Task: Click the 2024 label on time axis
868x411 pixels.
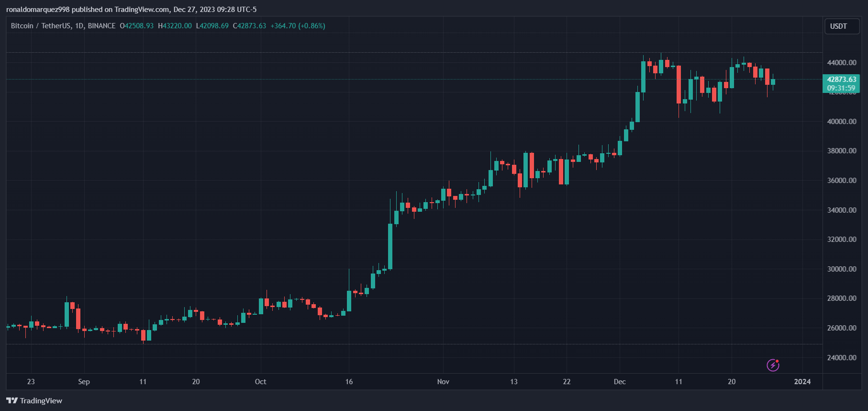Action: (x=802, y=382)
